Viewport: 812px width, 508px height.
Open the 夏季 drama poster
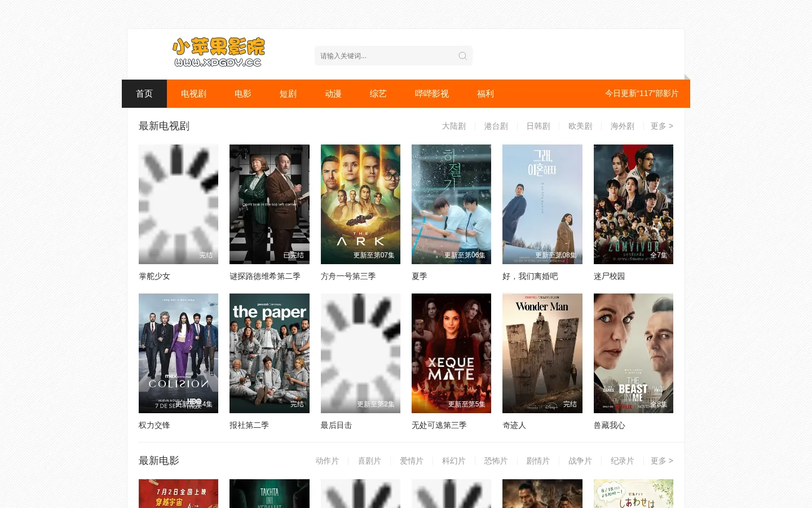tap(451, 204)
